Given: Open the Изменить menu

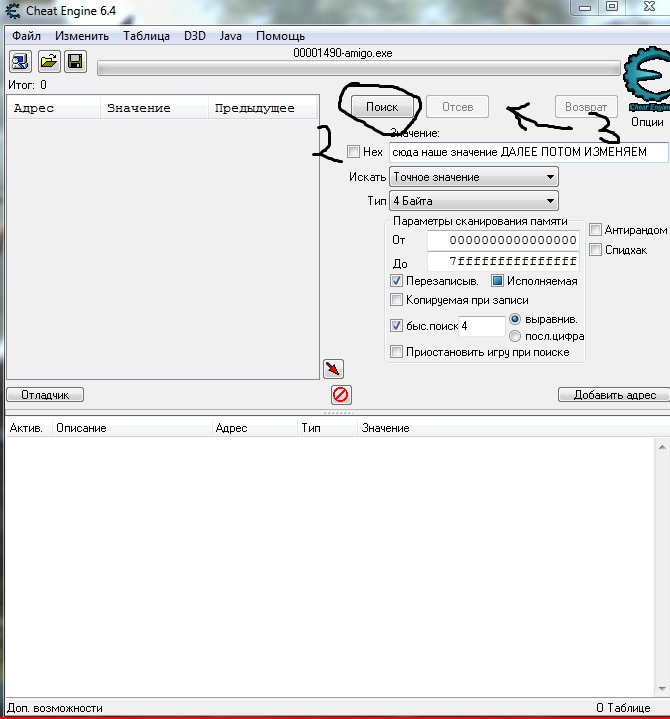Looking at the screenshot, I should click(82, 36).
